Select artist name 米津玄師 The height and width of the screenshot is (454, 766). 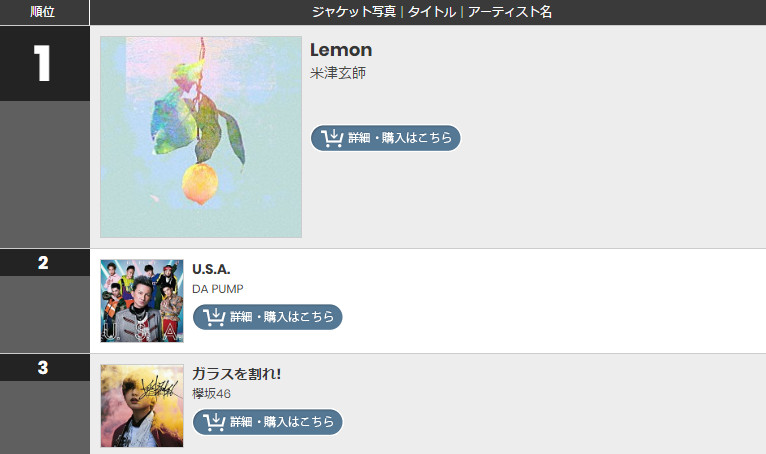[338, 73]
